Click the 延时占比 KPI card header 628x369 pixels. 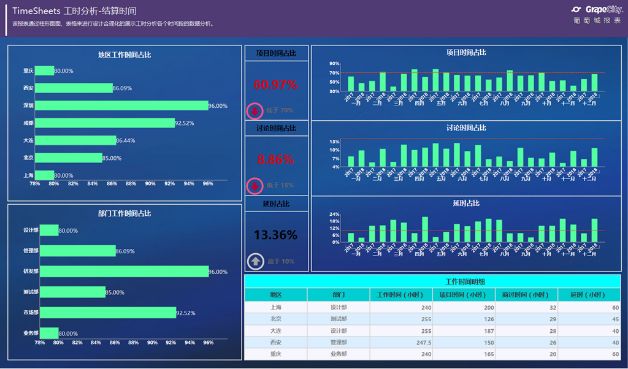[x=276, y=204]
